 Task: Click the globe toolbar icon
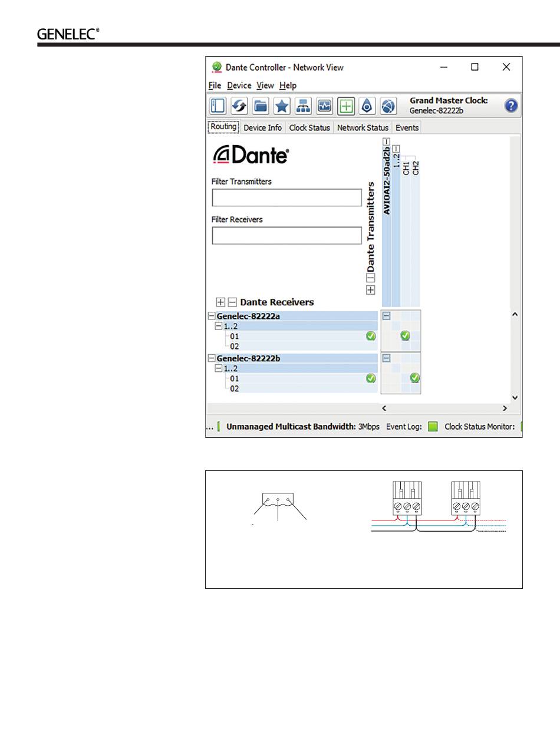point(387,106)
